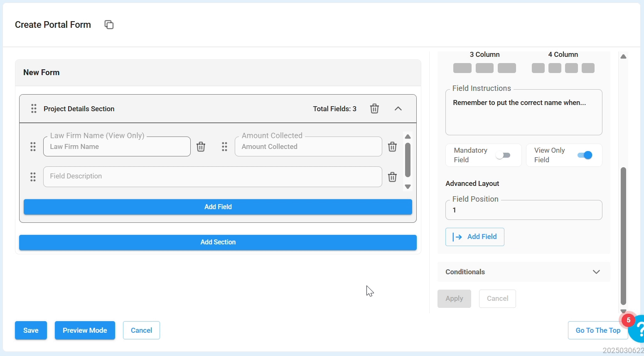Image resolution: width=644 pixels, height=356 pixels.
Task: Delete the Amount Collected field
Action: (392, 146)
